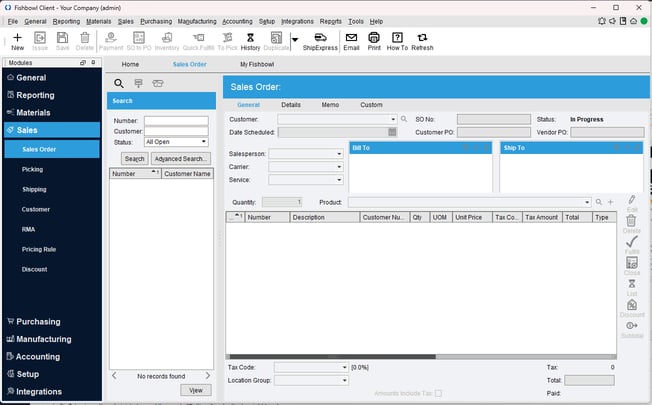Image resolution: width=652 pixels, height=405 pixels.
Task: Switch to the Custom tab
Action: pos(371,105)
